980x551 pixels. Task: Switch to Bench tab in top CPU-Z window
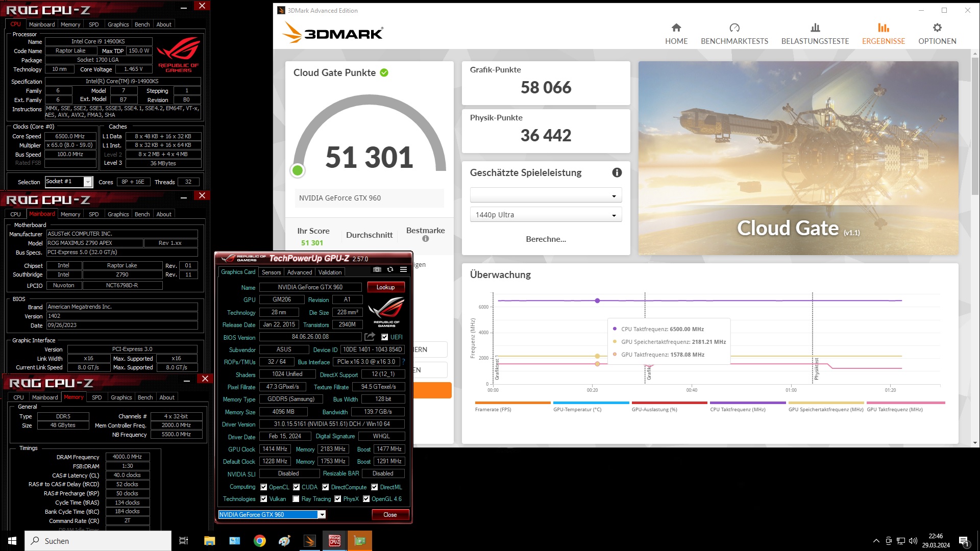pyautogui.click(x=142, y=24)
